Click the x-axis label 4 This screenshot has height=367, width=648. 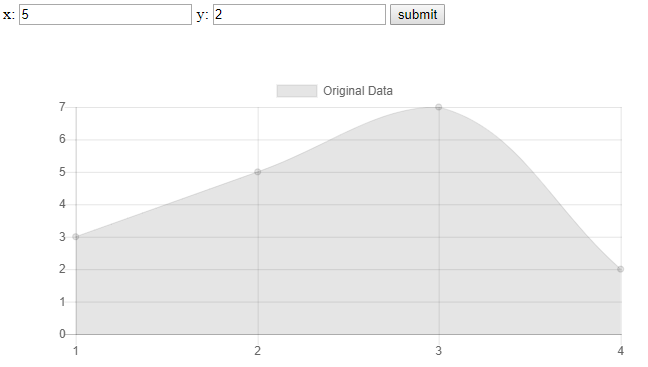click(620, 351)
